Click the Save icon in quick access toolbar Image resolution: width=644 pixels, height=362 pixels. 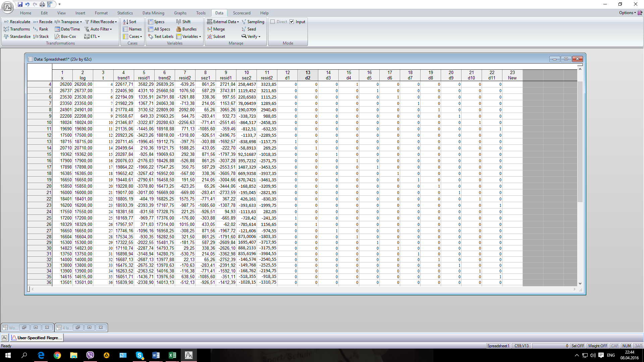[20, 4]
